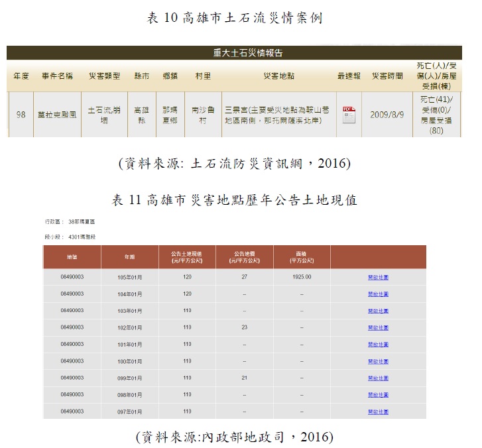Open the map link for 098年01月
Screen dimensions: 482x448
click(x=378, y=394)
